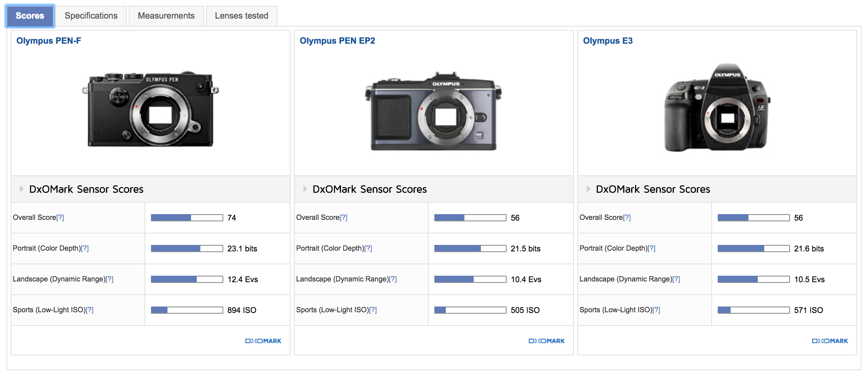Collapse PEN EP2 DxOMark Sensor Scores triangle
Screen dimensions: 868x376
pos(305,189)
